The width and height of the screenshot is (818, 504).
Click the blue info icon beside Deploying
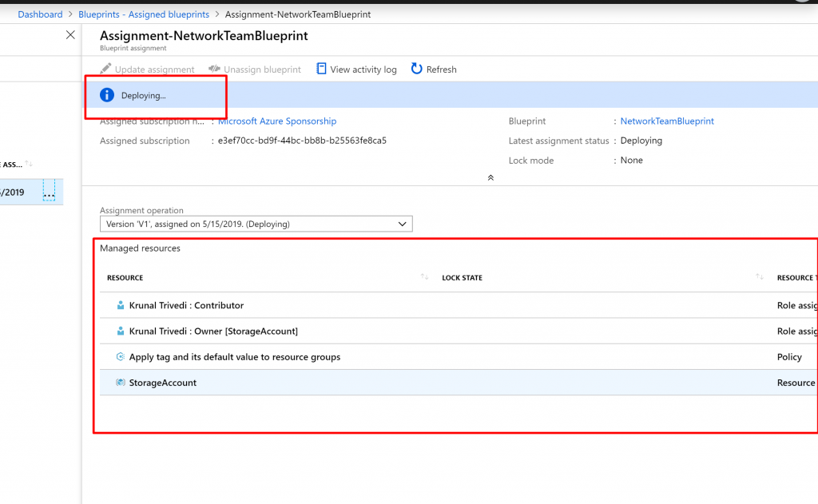point(107,95)
